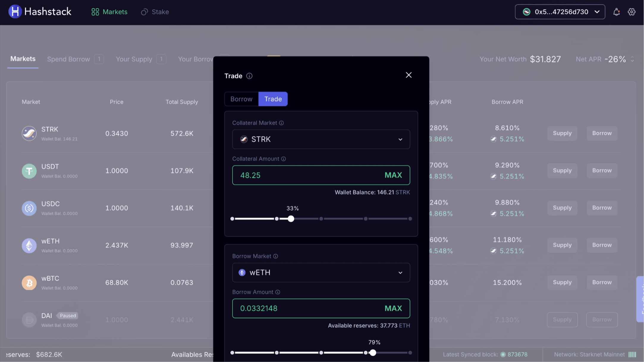Click the notification bell icon

616,12
